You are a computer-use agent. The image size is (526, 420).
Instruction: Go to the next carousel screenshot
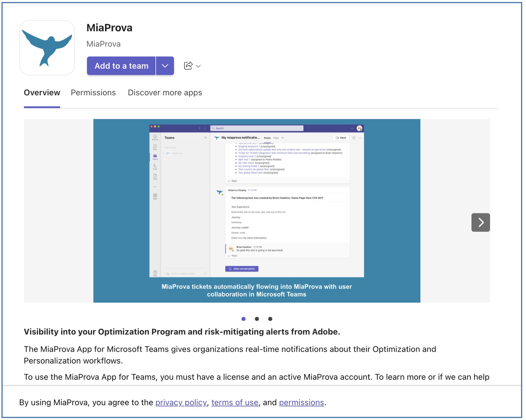click(x=480, y=223)
